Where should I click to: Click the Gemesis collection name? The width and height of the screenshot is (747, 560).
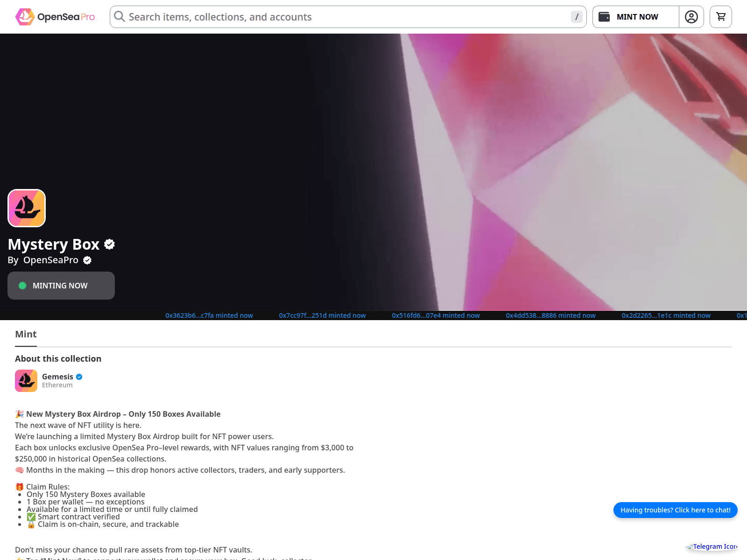click(57, 377)
